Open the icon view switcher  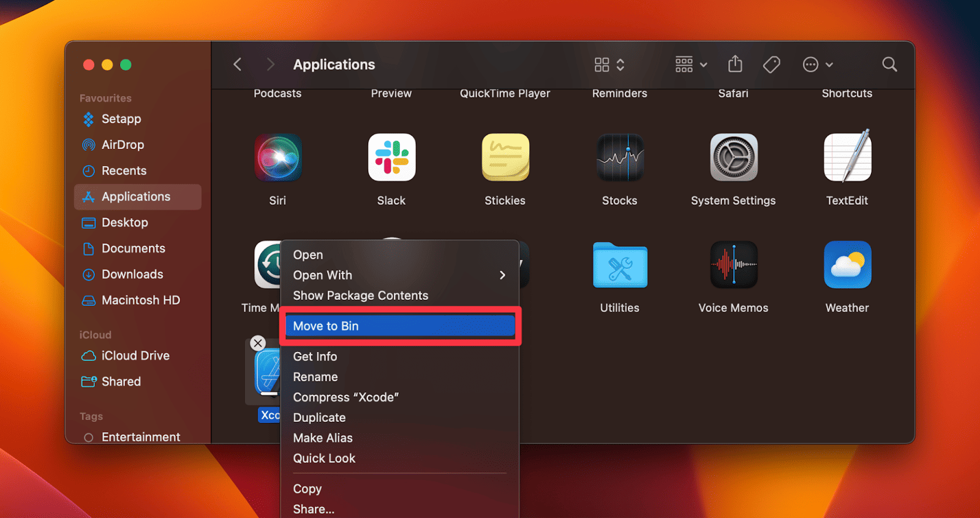coord(609,64)
